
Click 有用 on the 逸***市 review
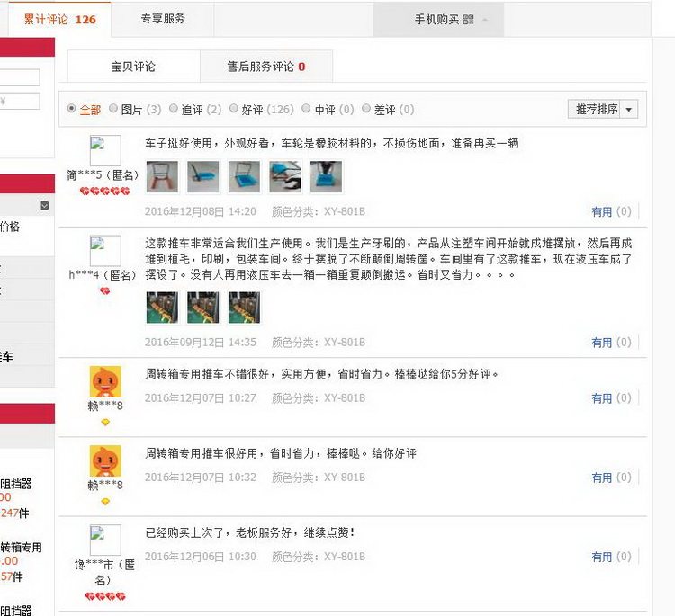[x=601, y=557]
